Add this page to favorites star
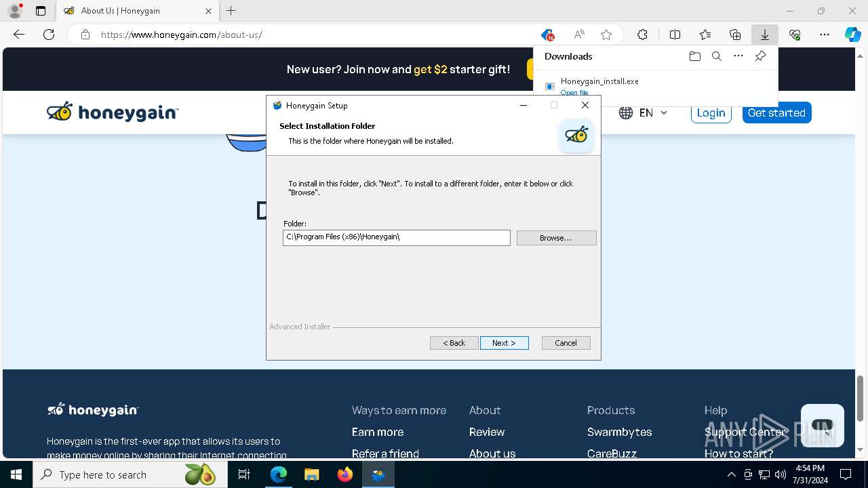Image resolution: width=868 pixels, height=488 pixels. (606, 35)
